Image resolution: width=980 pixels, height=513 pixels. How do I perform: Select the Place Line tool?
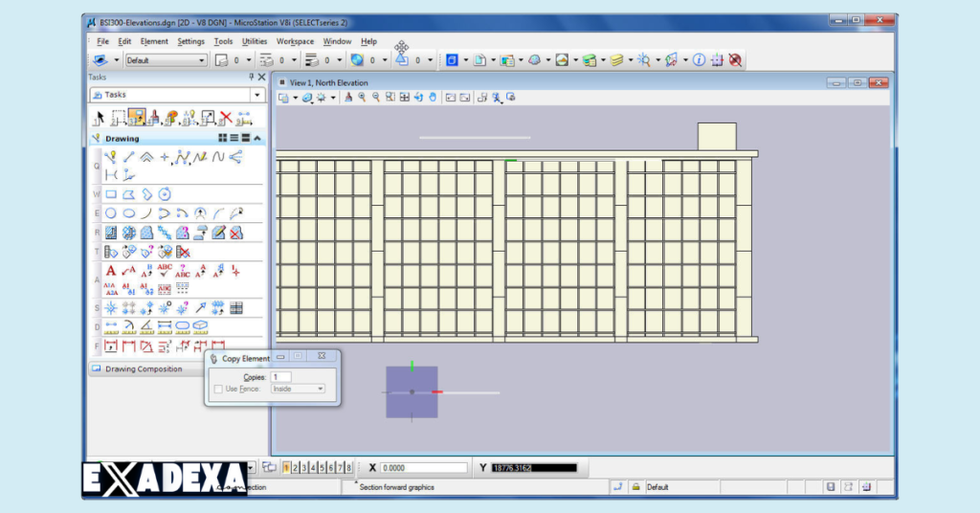point(129,157)
